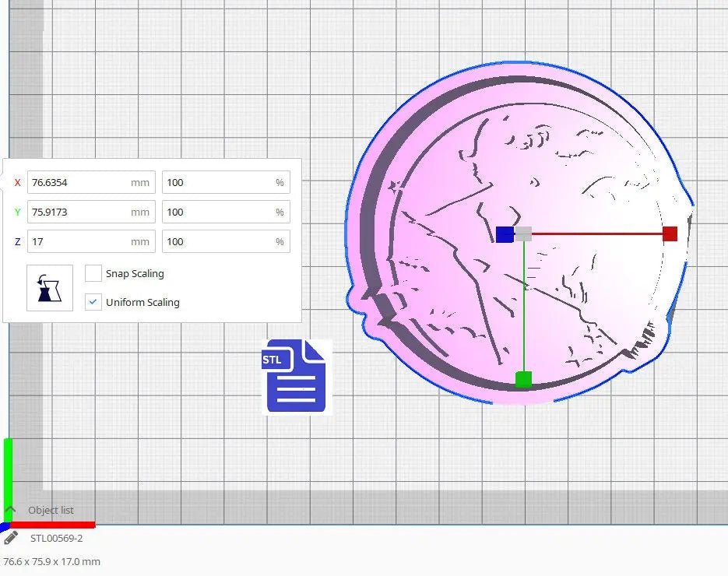Click the Y size field showing 75.9173
Viewport: 728px width, 576px height.
(x=78, y=212)
